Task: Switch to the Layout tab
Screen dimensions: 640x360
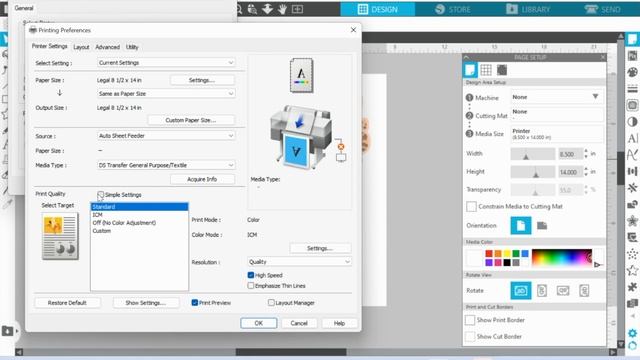Action: 81,47
